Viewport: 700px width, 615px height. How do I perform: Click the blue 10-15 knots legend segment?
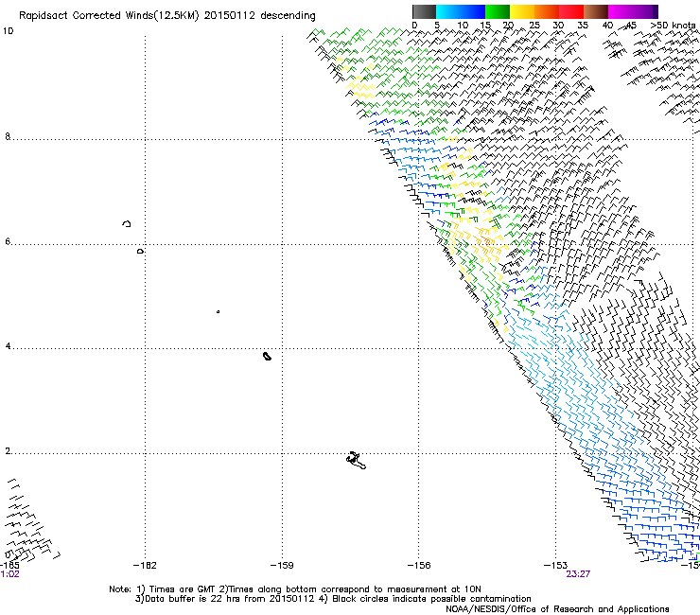coord(473,11)
